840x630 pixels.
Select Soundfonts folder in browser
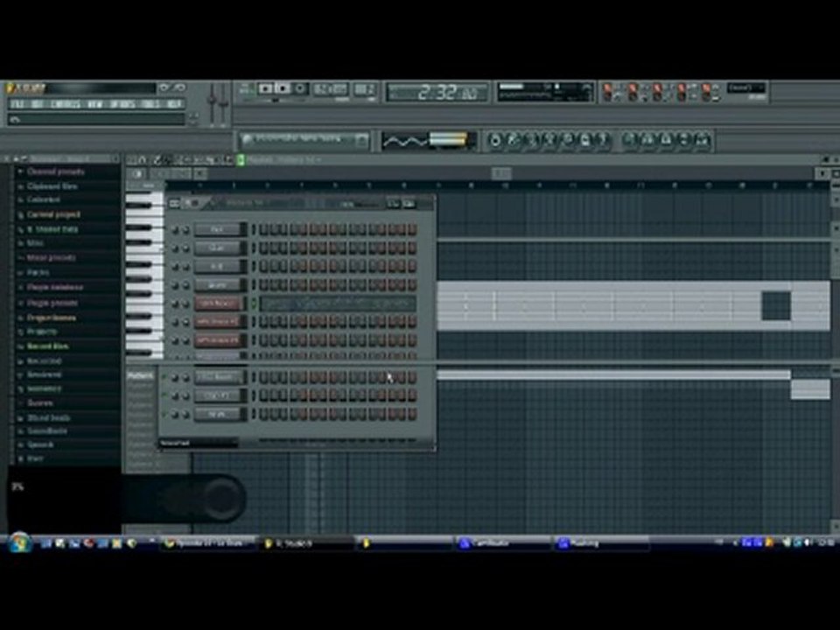[x=47, y=431]
